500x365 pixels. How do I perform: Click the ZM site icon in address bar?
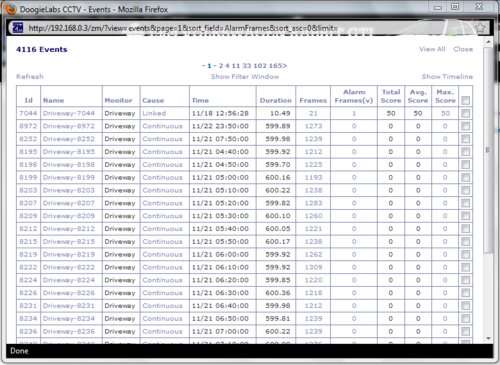point(18,28)
